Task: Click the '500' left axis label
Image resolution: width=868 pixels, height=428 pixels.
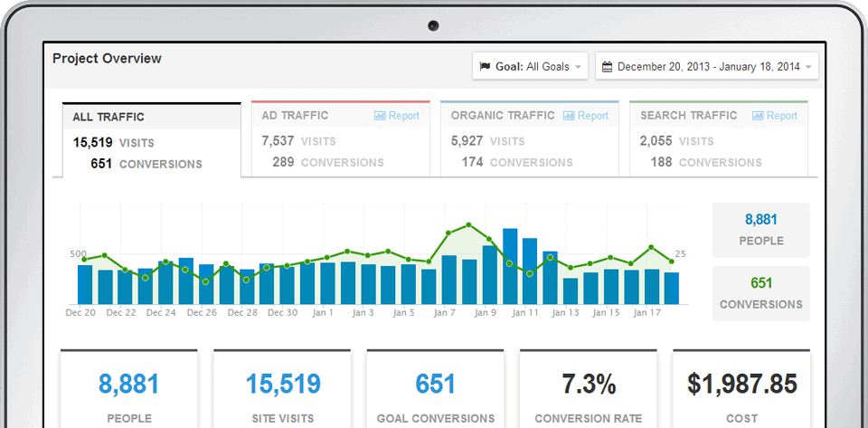Action: (x=78, y=254)
